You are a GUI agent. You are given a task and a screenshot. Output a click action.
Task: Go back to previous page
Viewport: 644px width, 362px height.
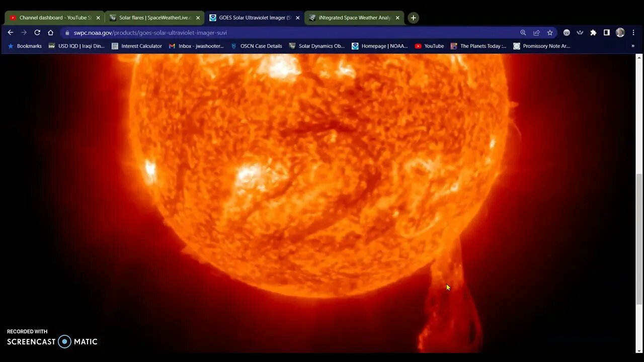click(11, 32)
